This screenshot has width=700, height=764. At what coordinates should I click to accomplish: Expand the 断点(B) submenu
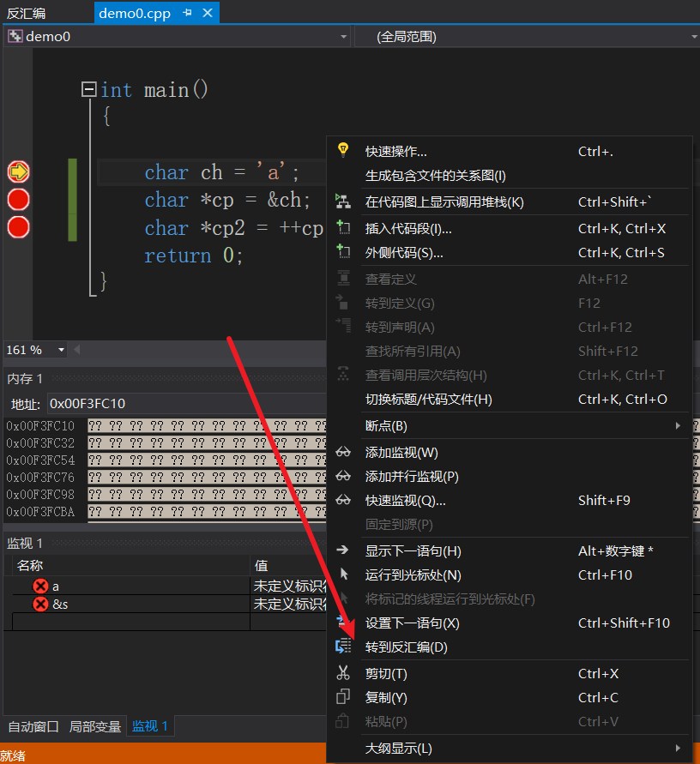click(678, 425)
